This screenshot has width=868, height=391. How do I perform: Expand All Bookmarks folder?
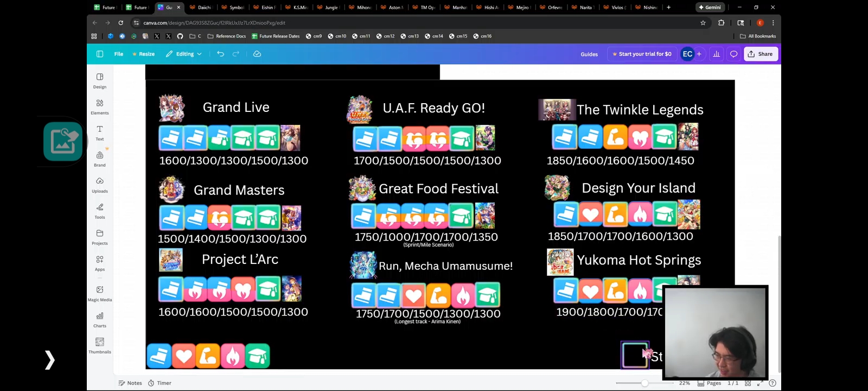758,36
